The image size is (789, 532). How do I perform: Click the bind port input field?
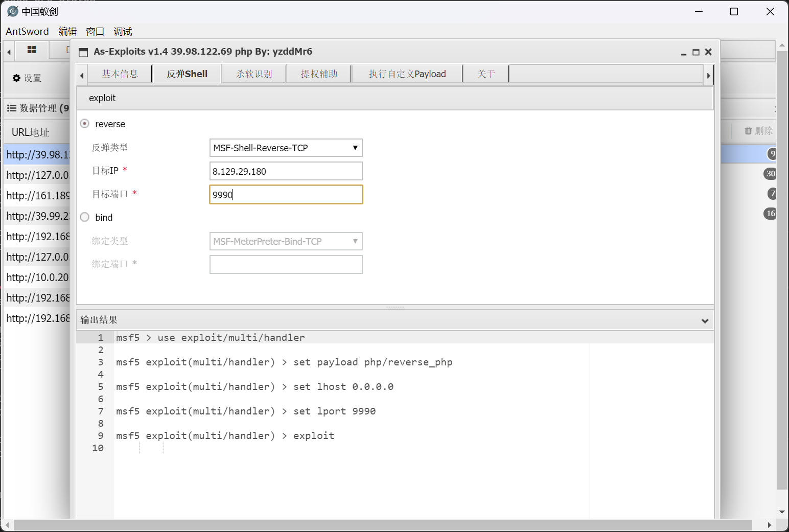pos(286,265)
